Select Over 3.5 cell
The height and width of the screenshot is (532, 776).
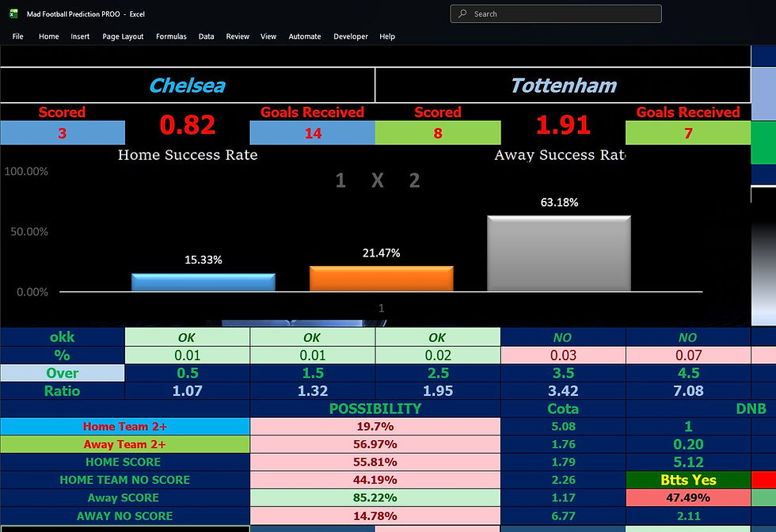coord(563,373)
